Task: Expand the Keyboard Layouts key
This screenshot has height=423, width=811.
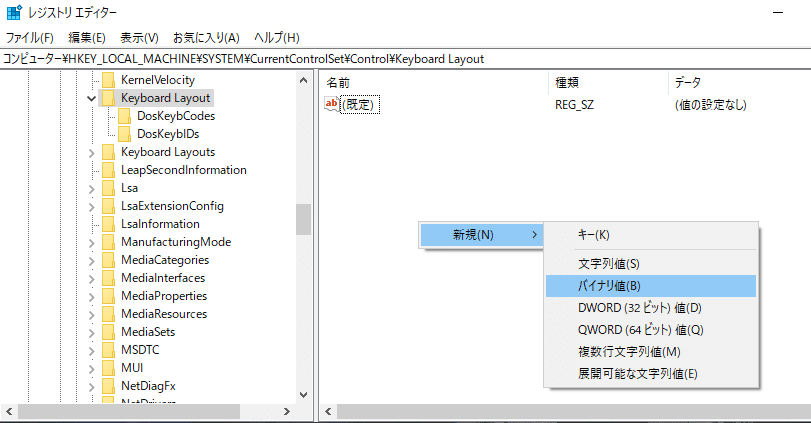Action: point(92,153)
